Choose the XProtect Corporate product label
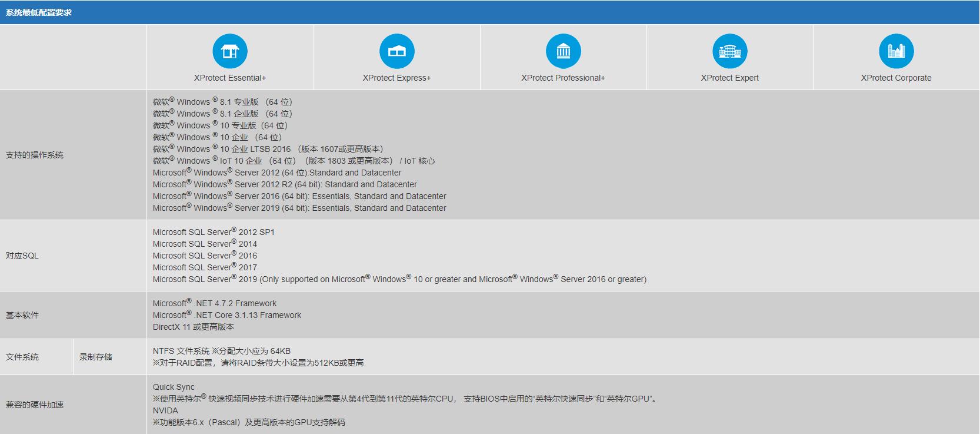 pos(896,78)
